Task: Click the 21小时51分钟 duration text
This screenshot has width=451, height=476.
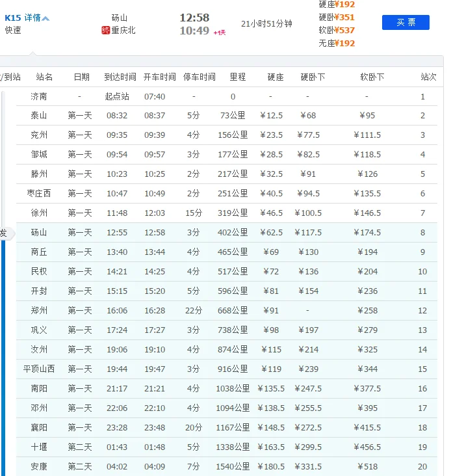Action: click(266, 23)
